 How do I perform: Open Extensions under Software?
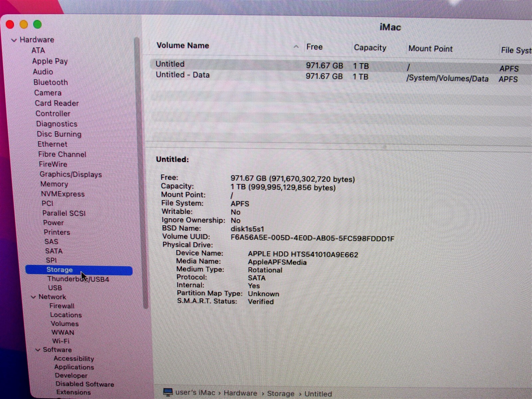tap(73, 392)
